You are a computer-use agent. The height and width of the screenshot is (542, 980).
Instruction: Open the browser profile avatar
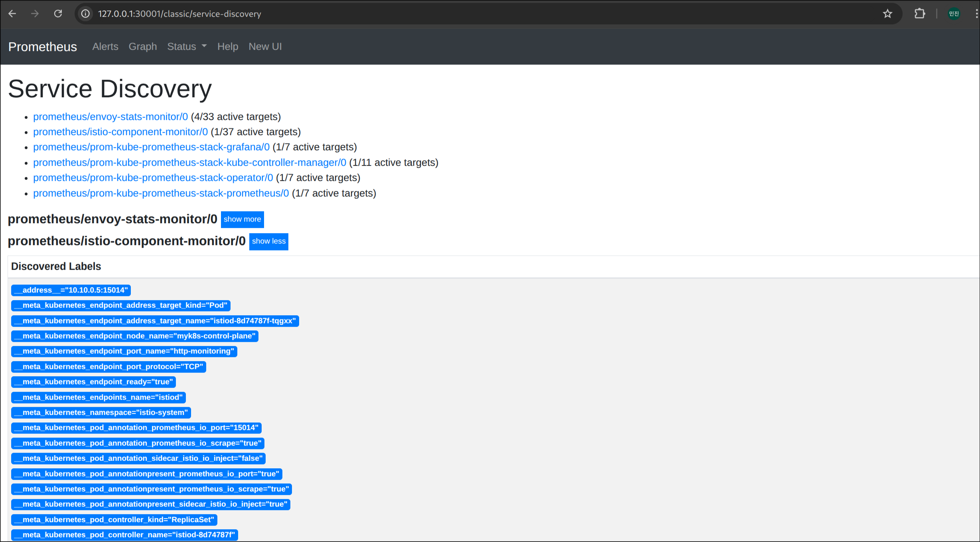954,14
